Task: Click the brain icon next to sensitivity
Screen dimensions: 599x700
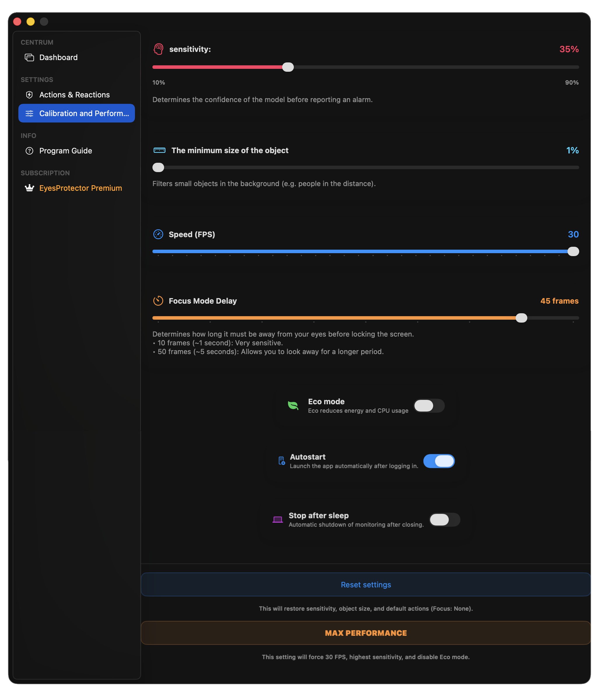Action: click(158, 49)
